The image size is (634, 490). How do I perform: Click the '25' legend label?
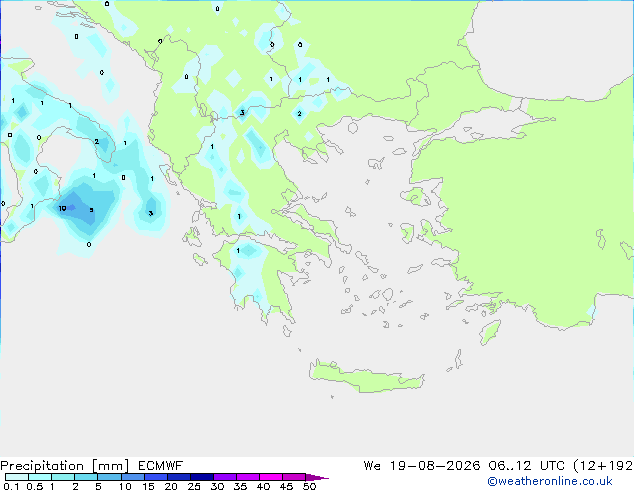coord(194,486)
